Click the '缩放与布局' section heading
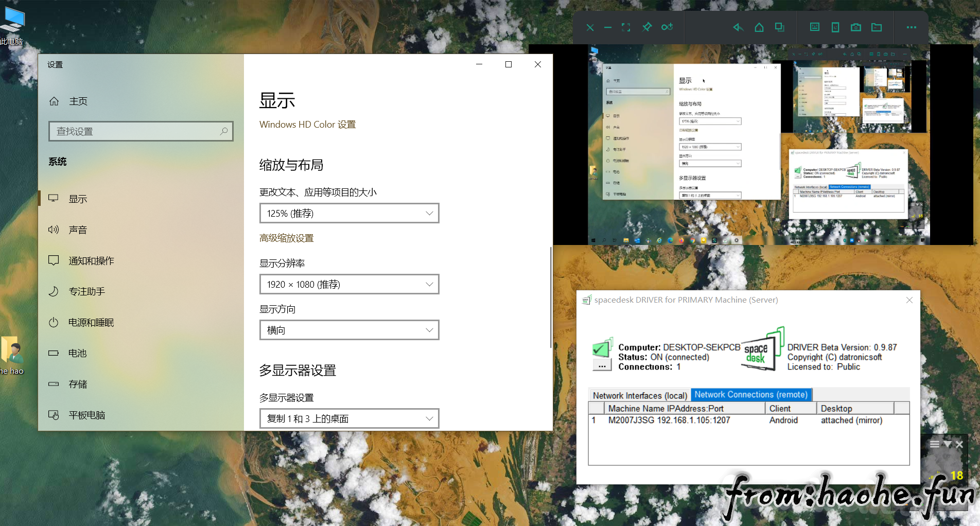 291,165
